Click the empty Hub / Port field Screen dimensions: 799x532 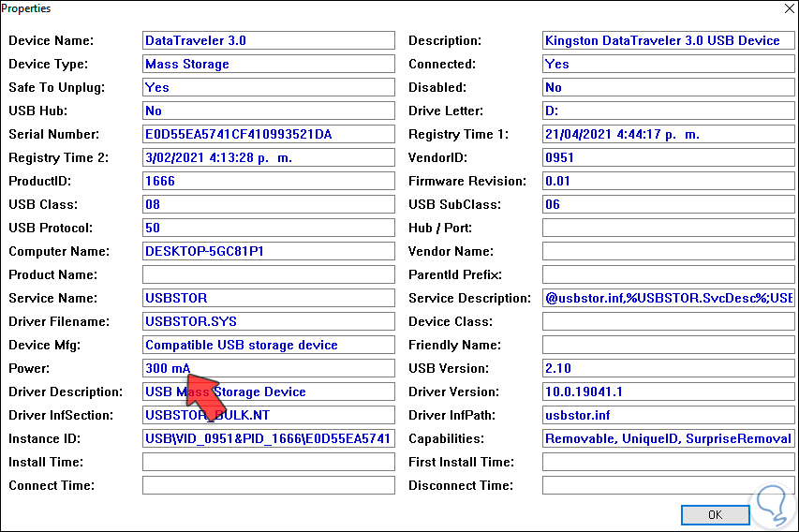point(669,228)
